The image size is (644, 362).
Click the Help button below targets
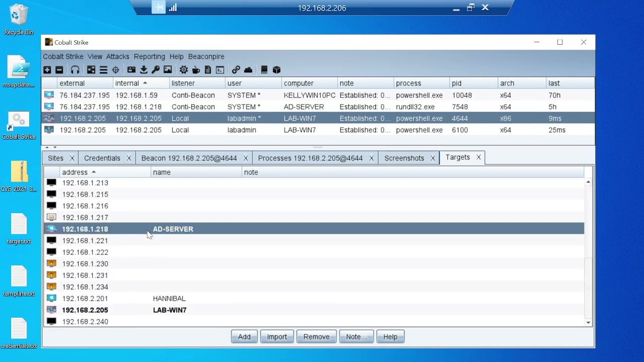(390, 337)
